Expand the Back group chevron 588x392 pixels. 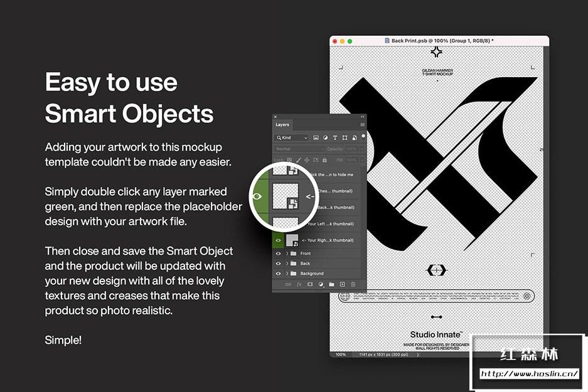pyautogui.click(x=287, y=264)
